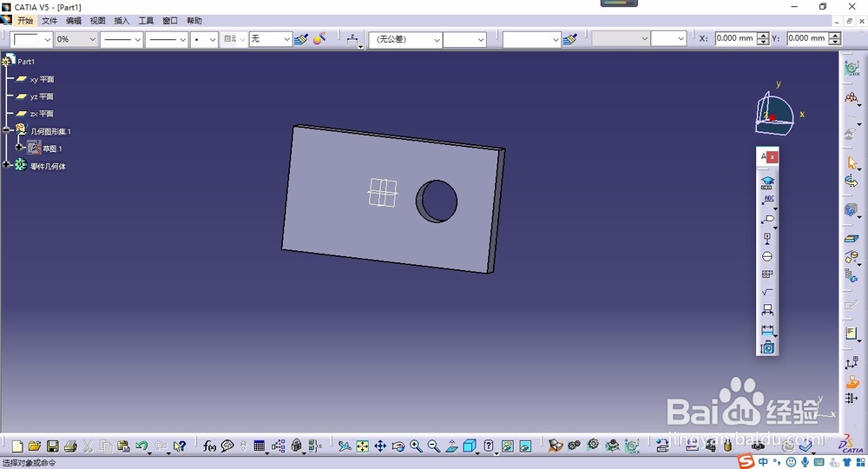Viewport: 868px width, 469px height.
Task: Open the point symbol dropdown
Action: (x=212, y=39)
